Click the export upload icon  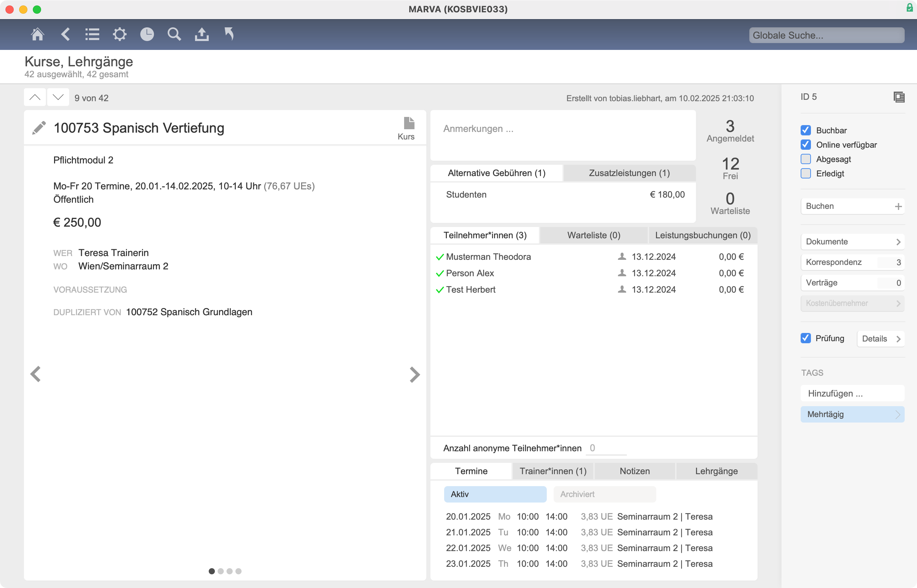pos(202,35)
